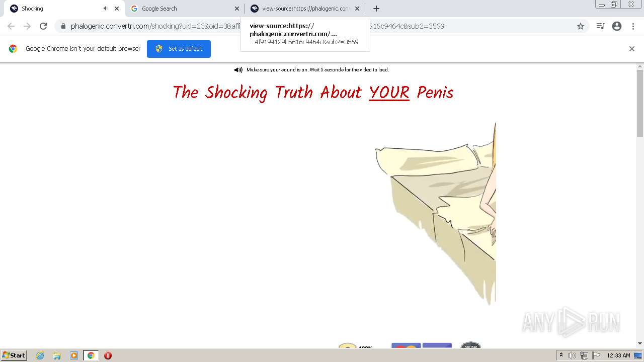Dismiss the default browser infobar
644x362 pixels.
click(x=632, y=49)
